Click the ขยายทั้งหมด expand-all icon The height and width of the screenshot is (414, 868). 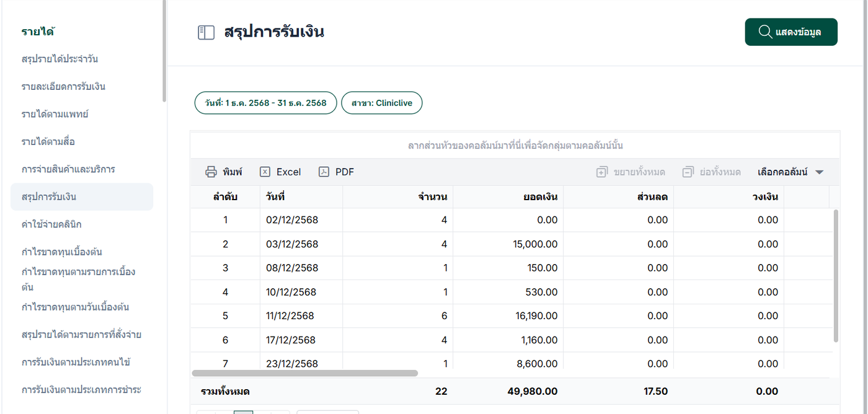click(x=601, y=172)
